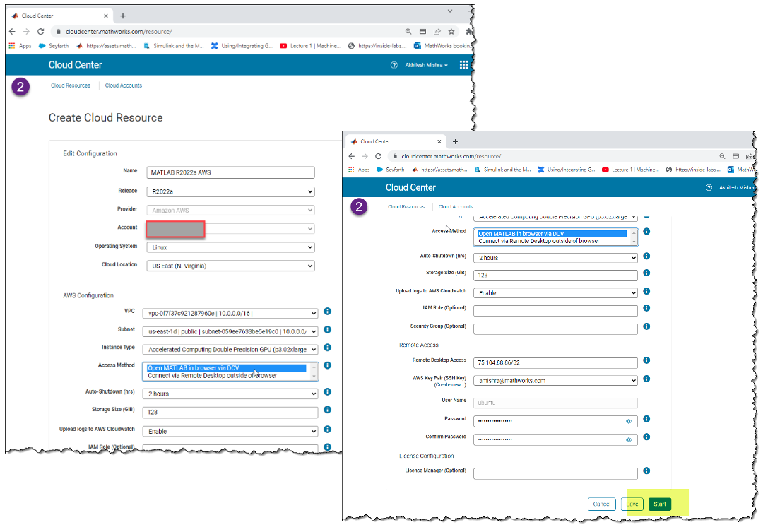Show the Confirm Password text via eye icon
Screen dimensions: 763x532
pos(629,439)
